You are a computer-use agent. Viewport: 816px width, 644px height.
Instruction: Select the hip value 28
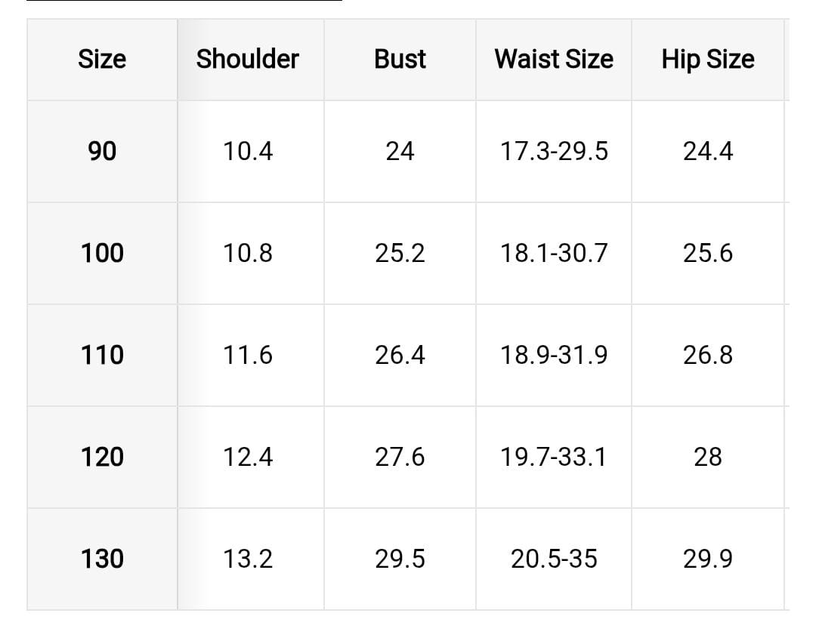click(x=708, y=457)
